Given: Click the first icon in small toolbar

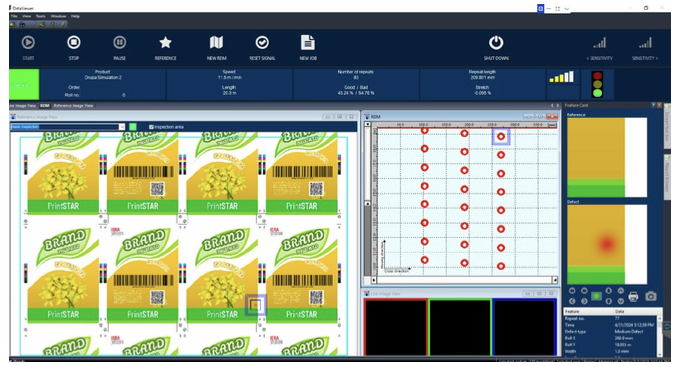Looking at the screenshot, I should click(12, 25).
